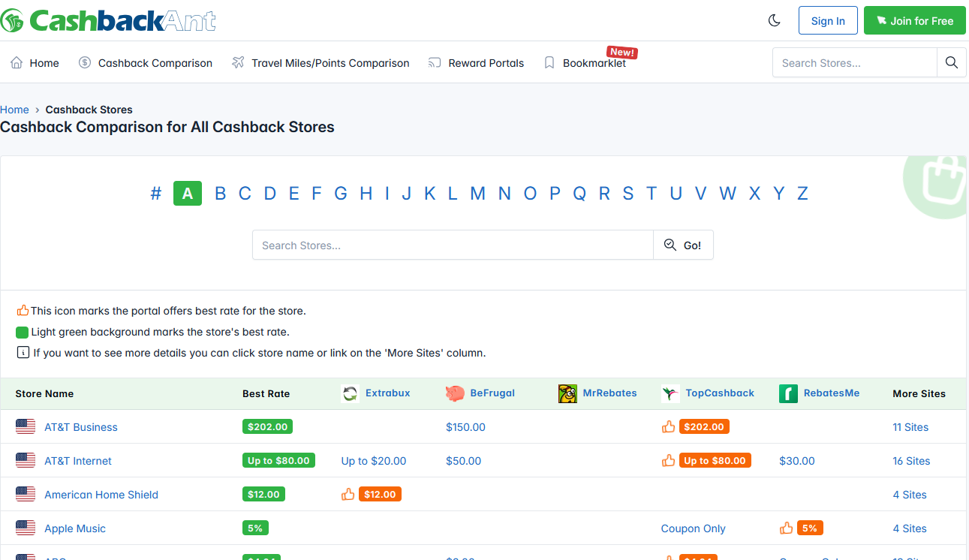Click the Home breadcrumb link
Image resolution: width=969 pixels, height=560 pixels.
pos(14,110)
